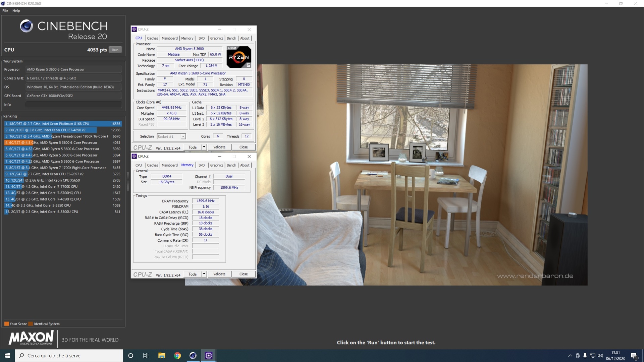The image size is (644, 362).
Task: Select ranking row Xeon CPU E7-4890 v2
Action: pyautogui.click(x=63, y=130)
